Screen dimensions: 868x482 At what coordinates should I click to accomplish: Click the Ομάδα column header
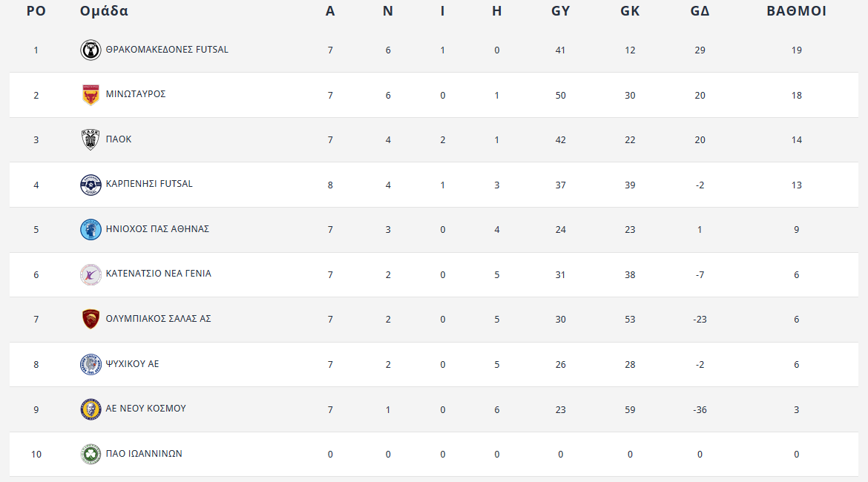pos(104,11)
